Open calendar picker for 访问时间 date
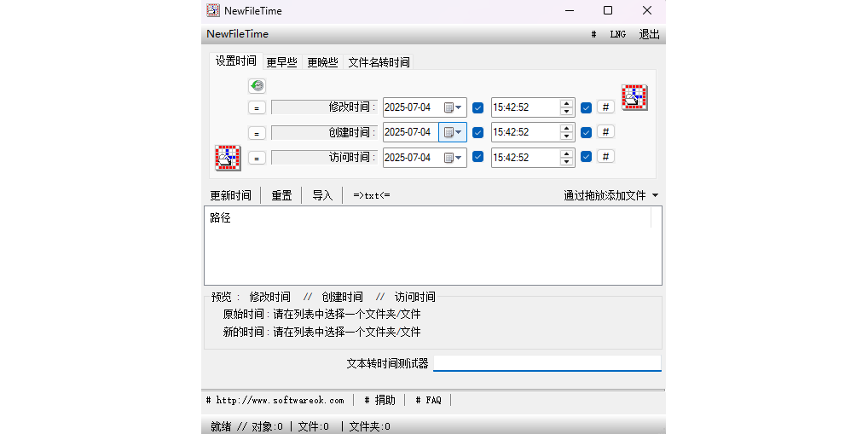Viewport: 868px width, 434px height. click(x=453, y=158)
